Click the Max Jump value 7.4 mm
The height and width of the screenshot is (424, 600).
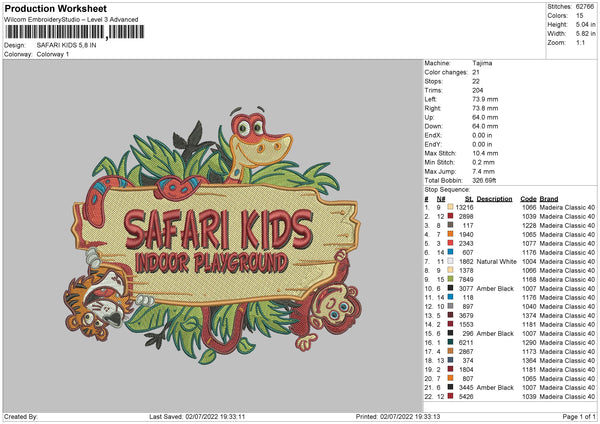coord(483,171)
